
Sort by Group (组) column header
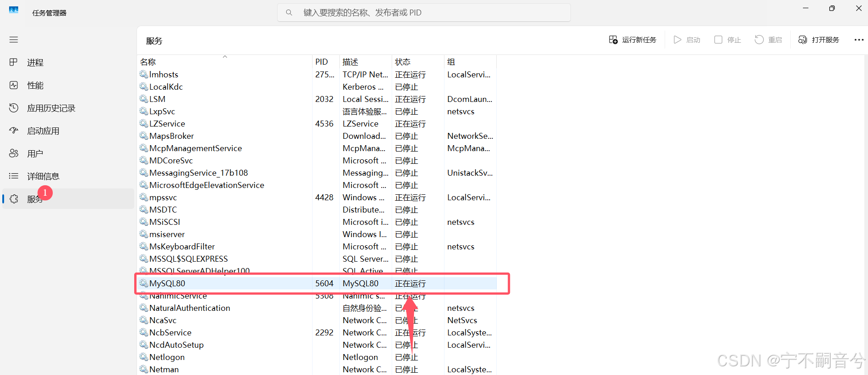coord(470,61)
